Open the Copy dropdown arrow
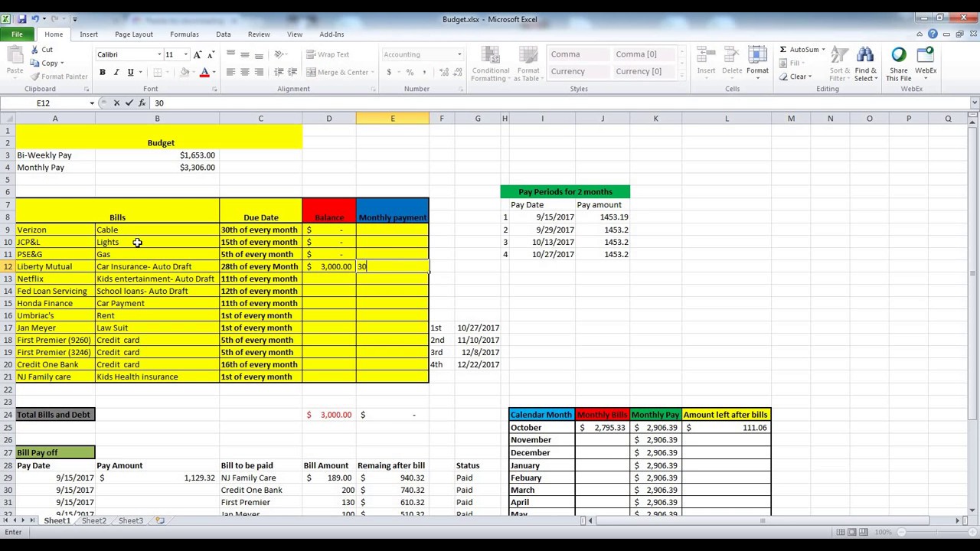Viewport: 980px width, 551px height. 62,64
